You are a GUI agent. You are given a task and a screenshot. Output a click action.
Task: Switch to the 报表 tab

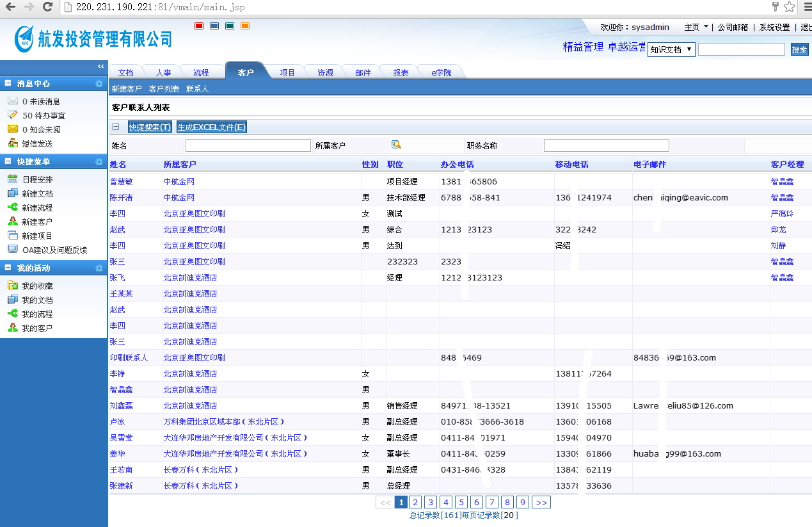(401, 72)
